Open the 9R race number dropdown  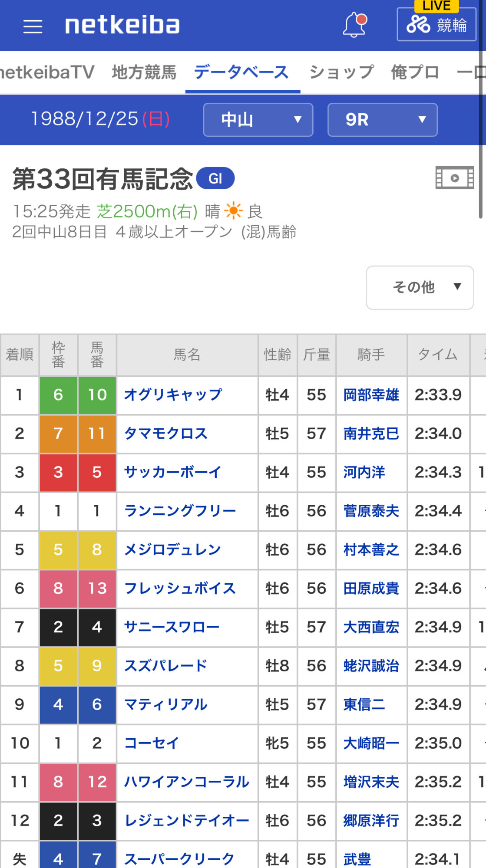click(382, 120)
